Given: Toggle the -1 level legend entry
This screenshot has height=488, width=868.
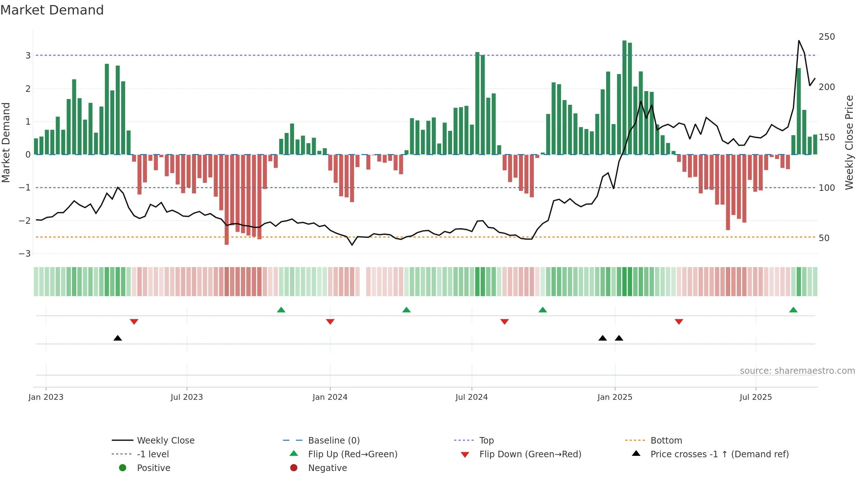Looking at the screenshot, I should tap(140, 454).
